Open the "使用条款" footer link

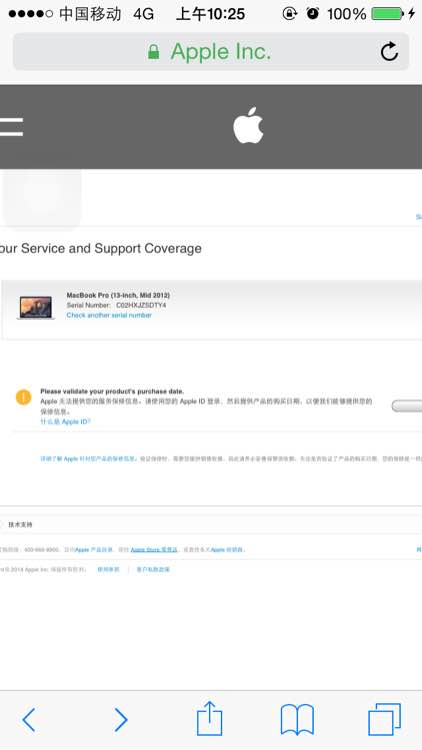point(108,569)
